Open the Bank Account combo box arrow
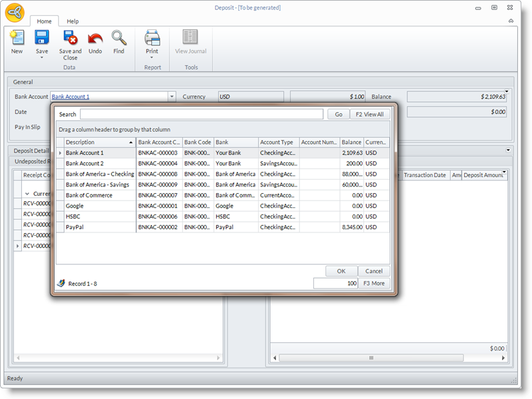 (x=171, y=97)
